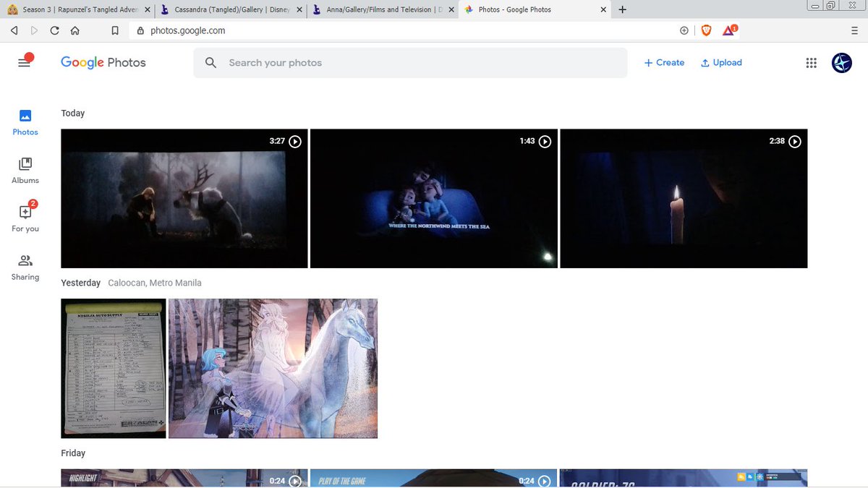Open the 3:27 reindeer forest video

184,198
